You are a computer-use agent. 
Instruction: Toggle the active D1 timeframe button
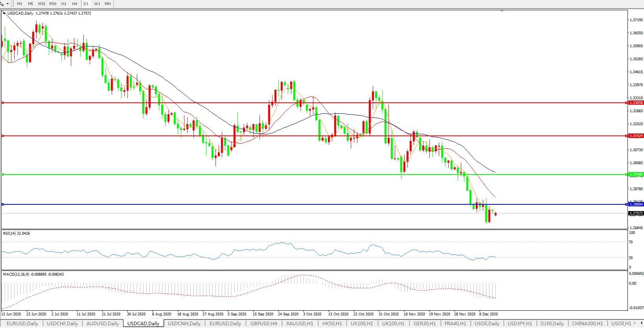86,4
